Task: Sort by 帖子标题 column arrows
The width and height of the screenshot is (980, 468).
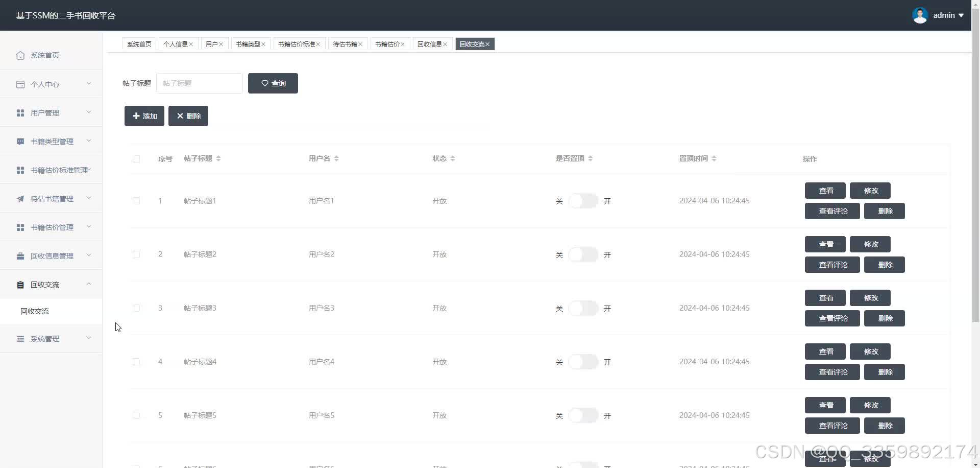Action: 218,159
